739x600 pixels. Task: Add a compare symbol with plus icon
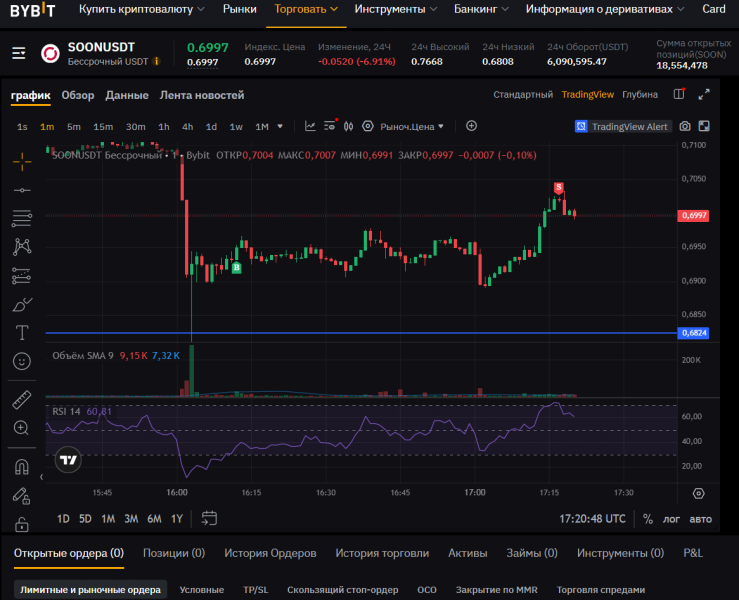(471, 126)
